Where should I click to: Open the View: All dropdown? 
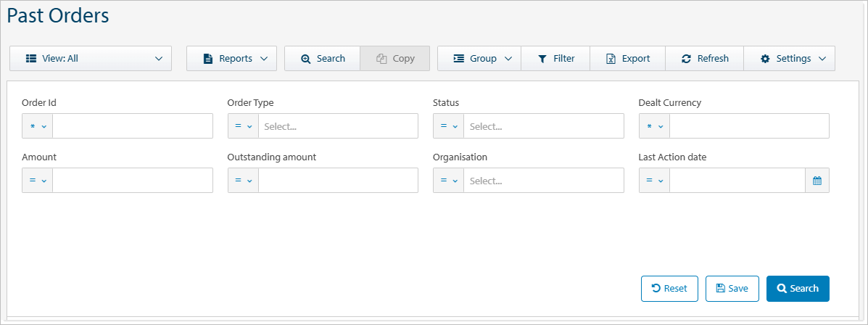(x=91, y=58)
